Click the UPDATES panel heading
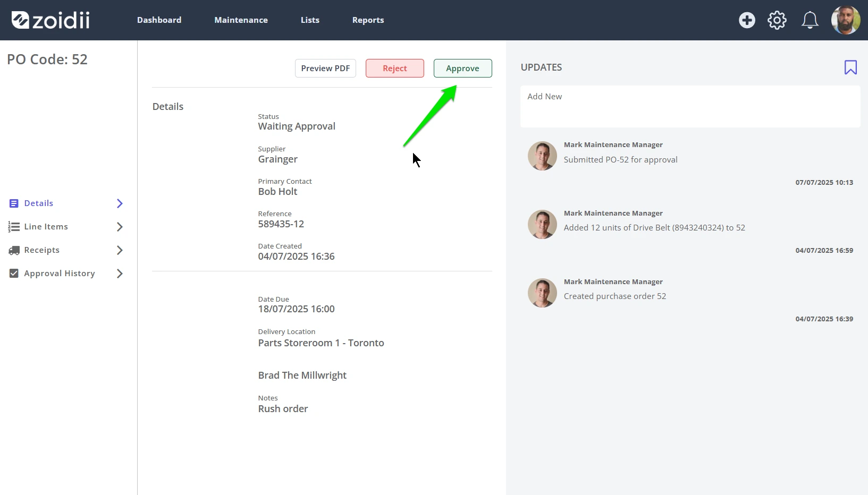This screenshot has width=868, height=495. (541, 67)
